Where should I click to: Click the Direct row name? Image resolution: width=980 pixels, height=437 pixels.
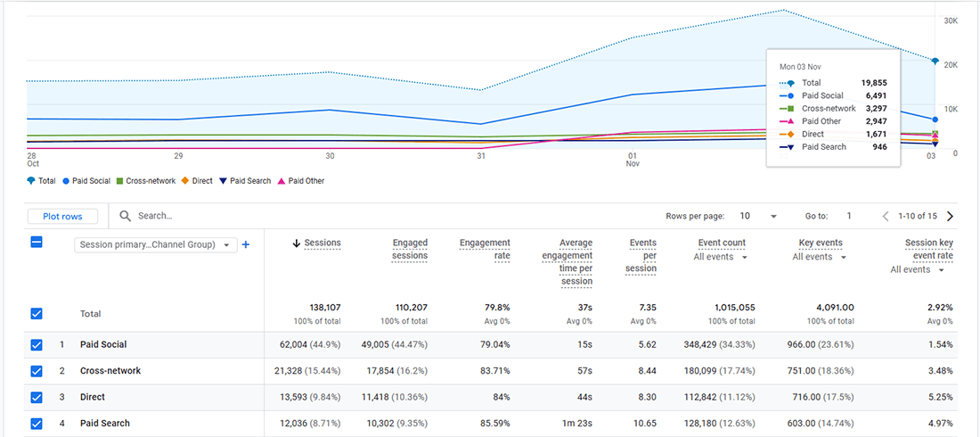[x=93, y=397]
